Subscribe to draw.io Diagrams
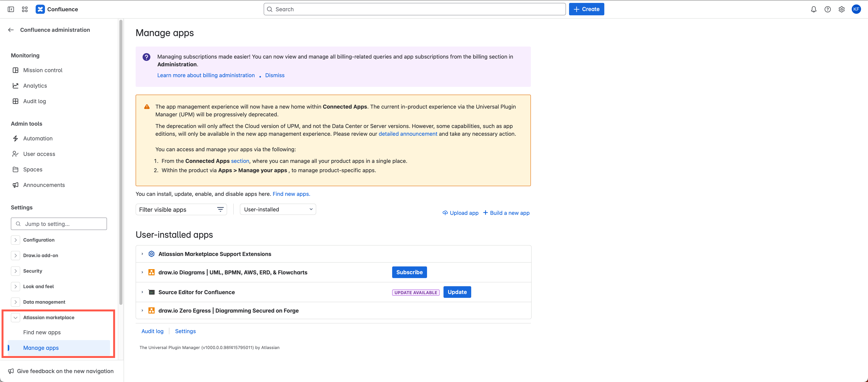The height and width of the screenshot is (382, 868). 409,272
